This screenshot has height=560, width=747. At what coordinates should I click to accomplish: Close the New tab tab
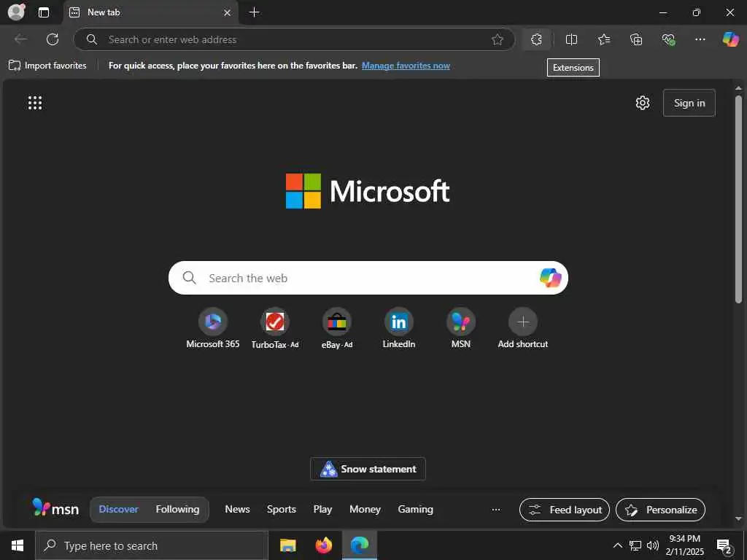[x=228, y=13]
